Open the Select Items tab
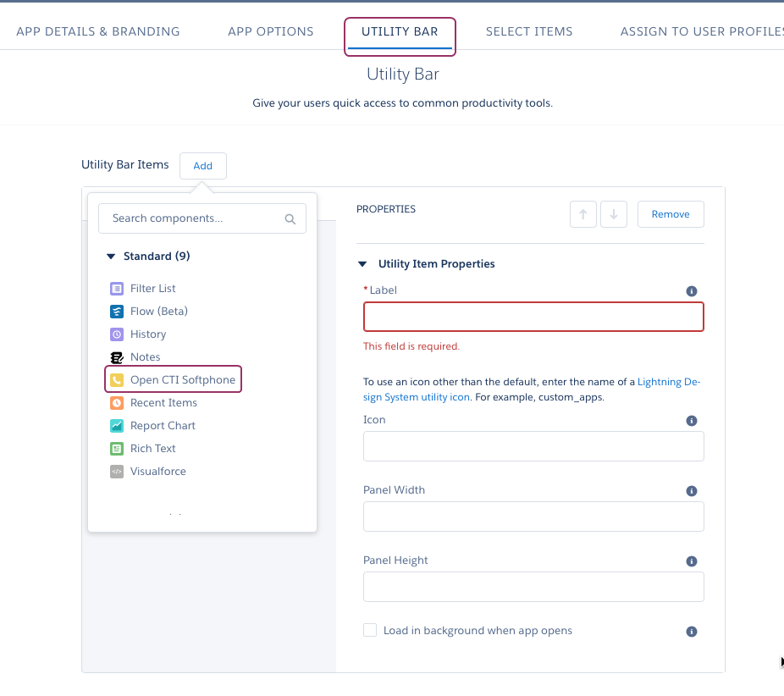 coord(529,31)
